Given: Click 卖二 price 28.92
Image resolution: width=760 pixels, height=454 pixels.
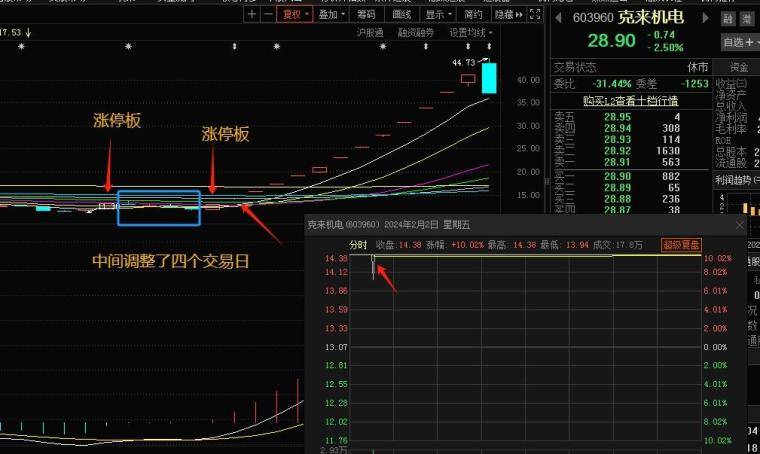Looking at the screenshot, I should 617,151.
